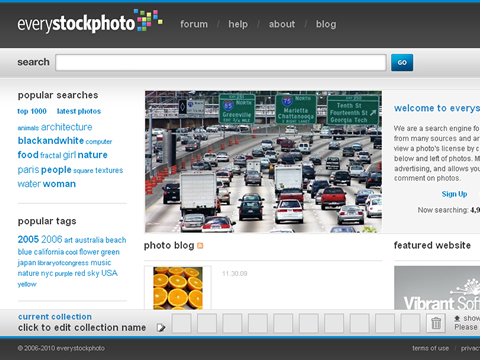Open the terms of use link
The width and height of the screenshot is (480, 360).
(x=430, y=348)
